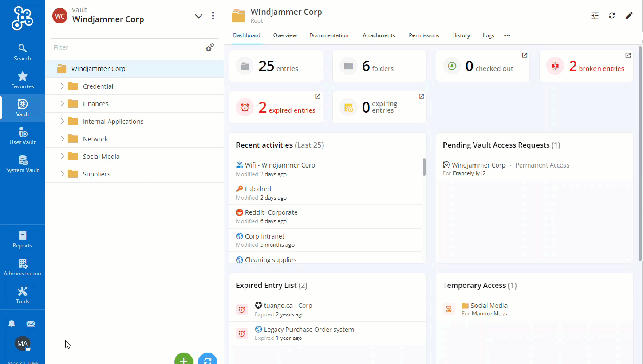Open the Search panel in sidebar
Viewport: 643px width, 364px height.
[22, 52]
